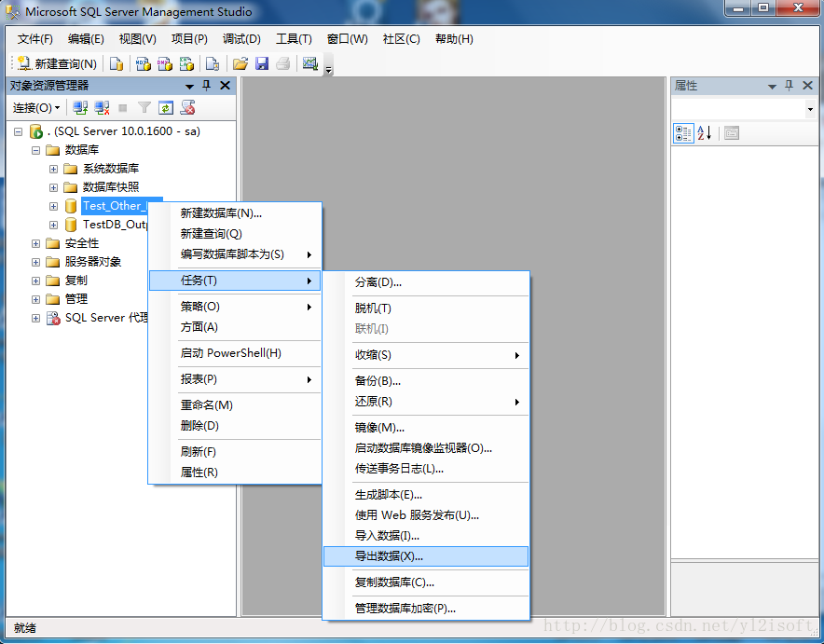The image size is (824, 644).
Task: Click the filter funnel icon
Action: coord(144,108)
